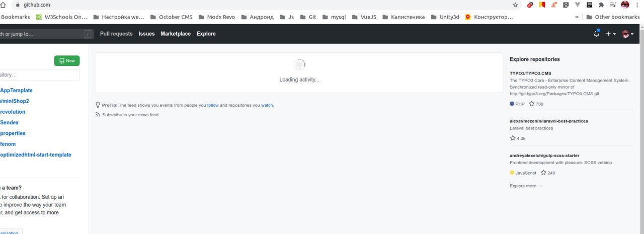Click Explore more link
The height and width of the screenshot is (234, 644).
point(526,186)
